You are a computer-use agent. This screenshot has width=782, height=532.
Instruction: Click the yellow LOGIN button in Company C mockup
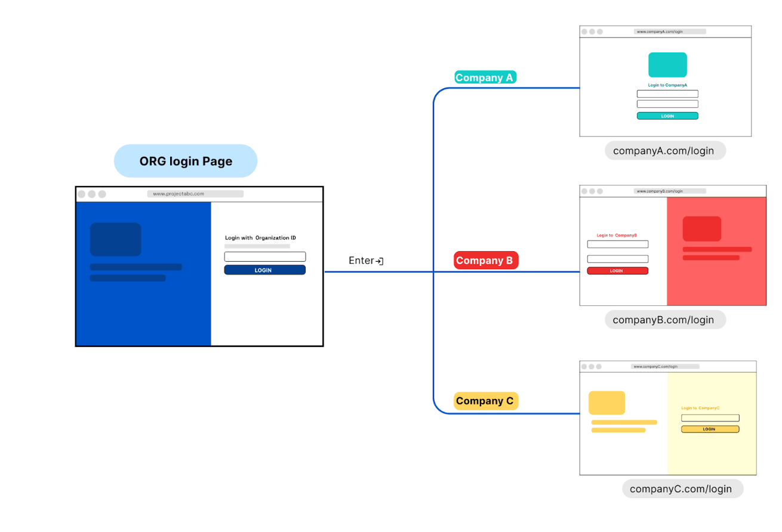710,429
